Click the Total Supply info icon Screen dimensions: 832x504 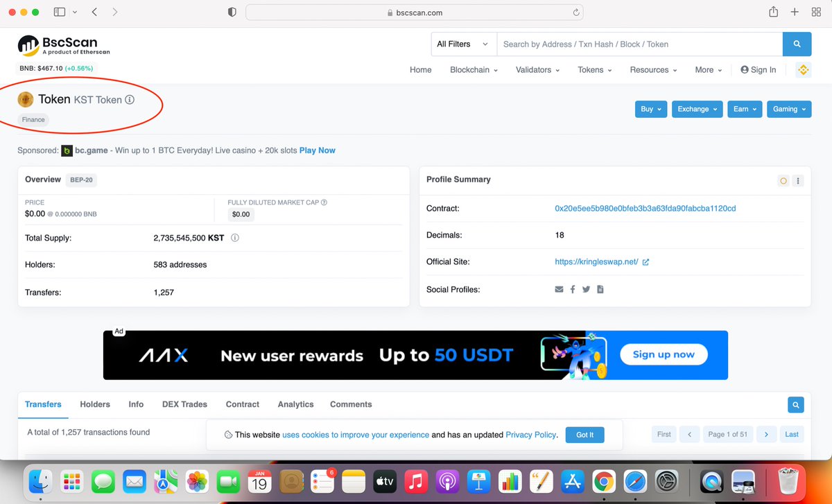click(234, 237)
